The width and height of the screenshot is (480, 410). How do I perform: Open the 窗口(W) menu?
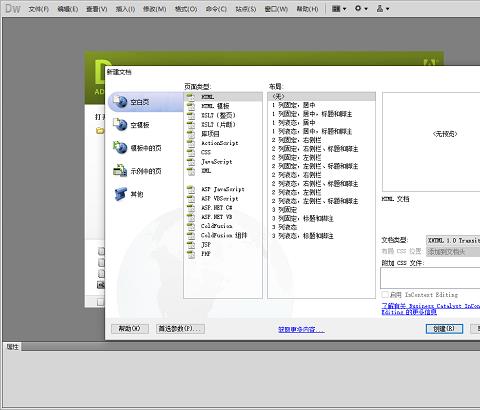click(276, 9)
